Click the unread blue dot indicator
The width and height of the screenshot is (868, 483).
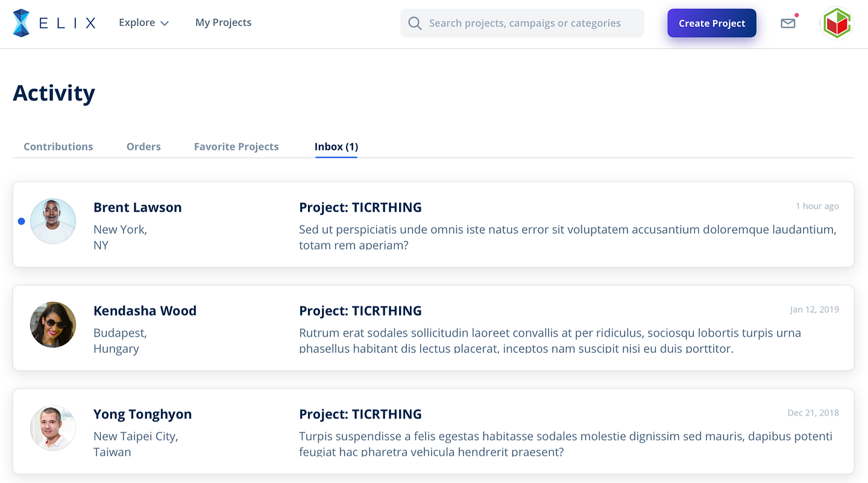(x=21, y=222)
